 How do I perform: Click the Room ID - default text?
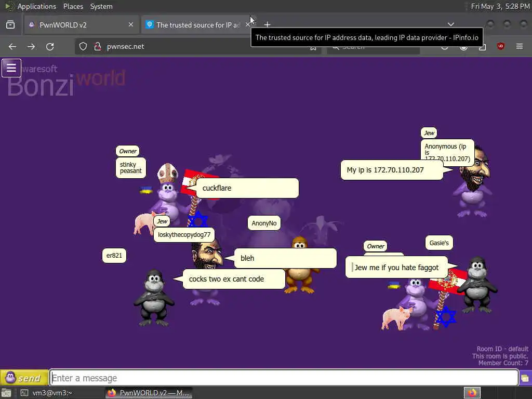pyautogui.click(x=502, y=349)
